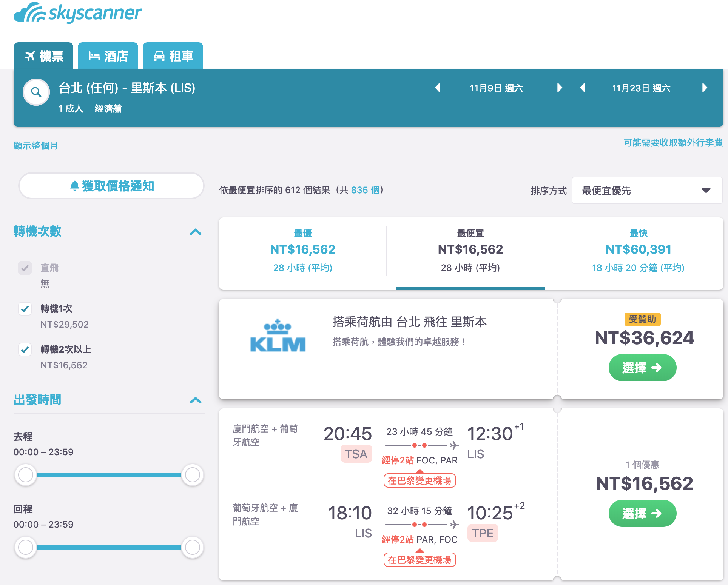Go to previous return date before 11月23日
Image resolution: width=728 pixels, height=585 pixels.
click(x=583, y=88)
